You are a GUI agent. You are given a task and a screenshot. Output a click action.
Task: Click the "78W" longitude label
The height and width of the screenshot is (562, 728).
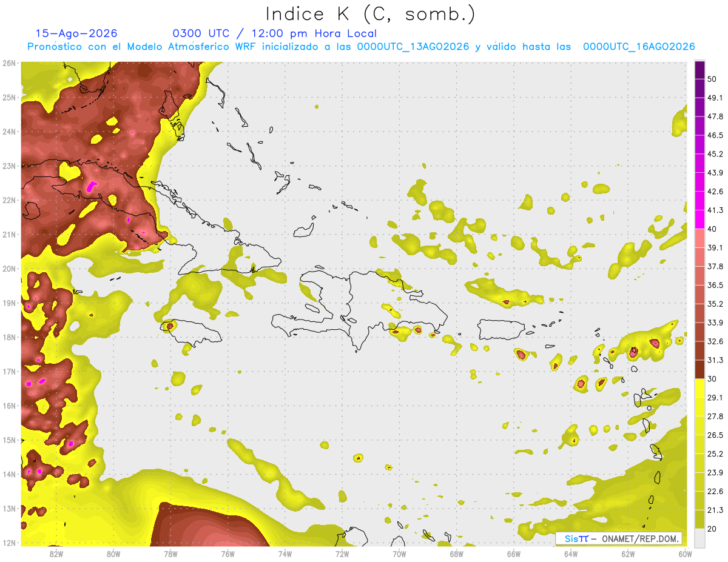170,554
